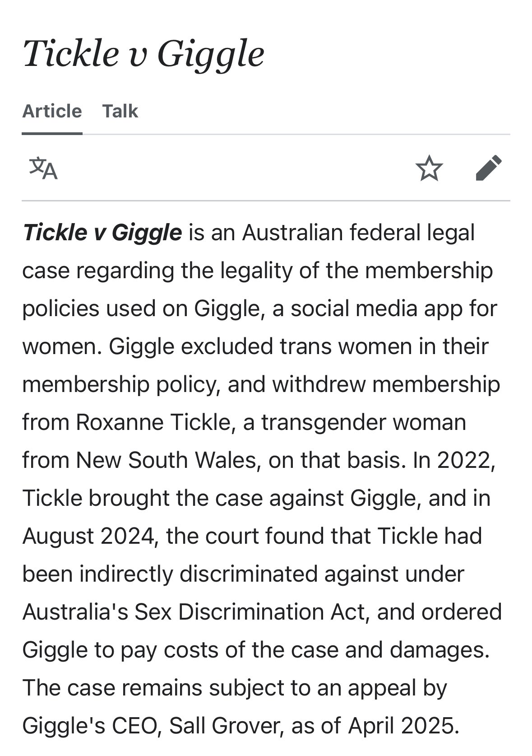The height and width of the screenshot is (756, 532).
Task: Select the Article tab
Action: 52,111
